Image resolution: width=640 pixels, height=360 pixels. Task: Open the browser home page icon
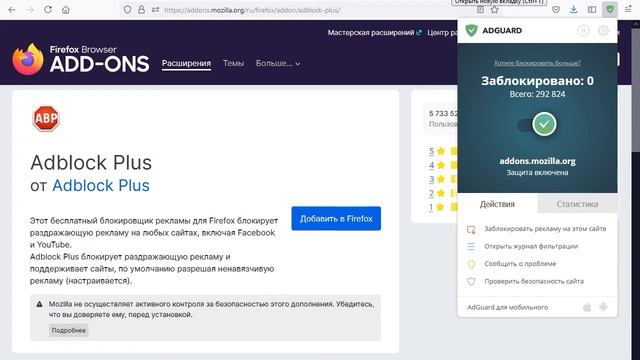(66, 9)
